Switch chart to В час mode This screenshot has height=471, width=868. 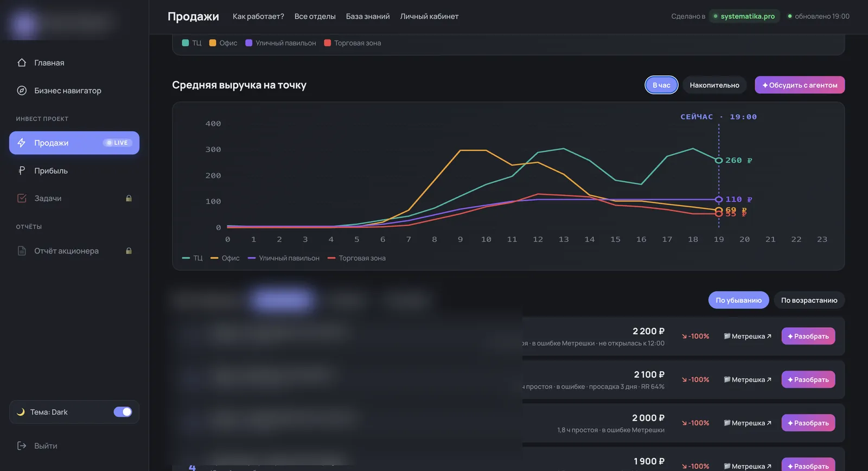pos(661,85)
